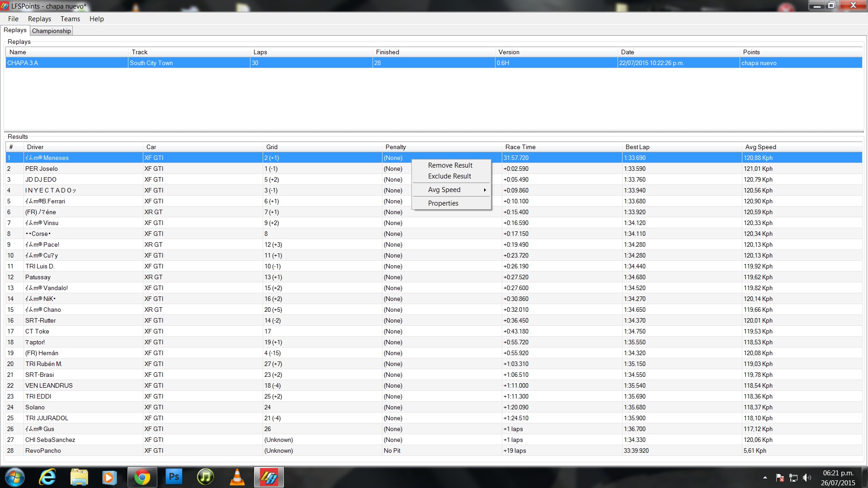
Task: Open the green music player taskbar icon
Action: pos(205,477)
